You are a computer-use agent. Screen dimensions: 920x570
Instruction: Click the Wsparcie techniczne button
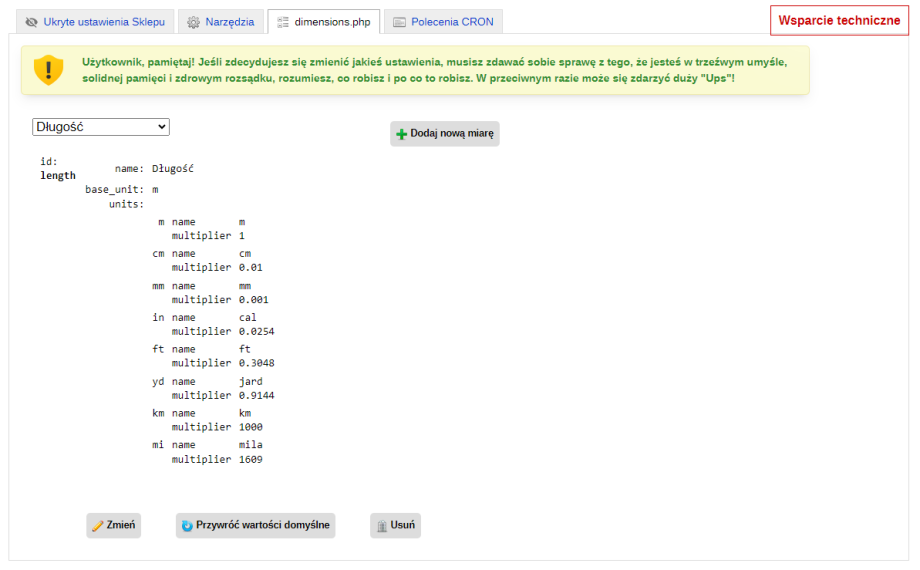click(839, 21)
